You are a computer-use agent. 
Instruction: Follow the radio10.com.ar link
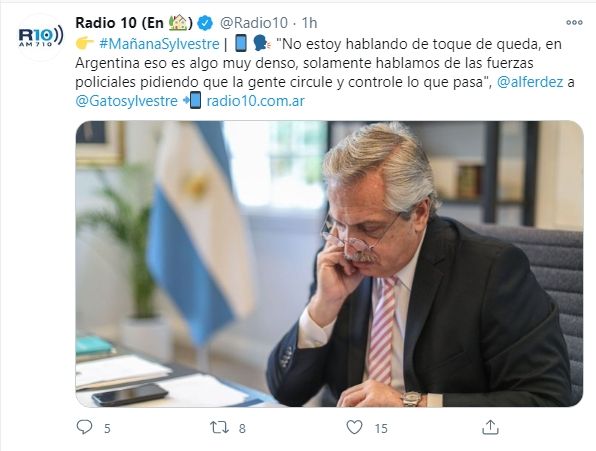pos(255,101)
